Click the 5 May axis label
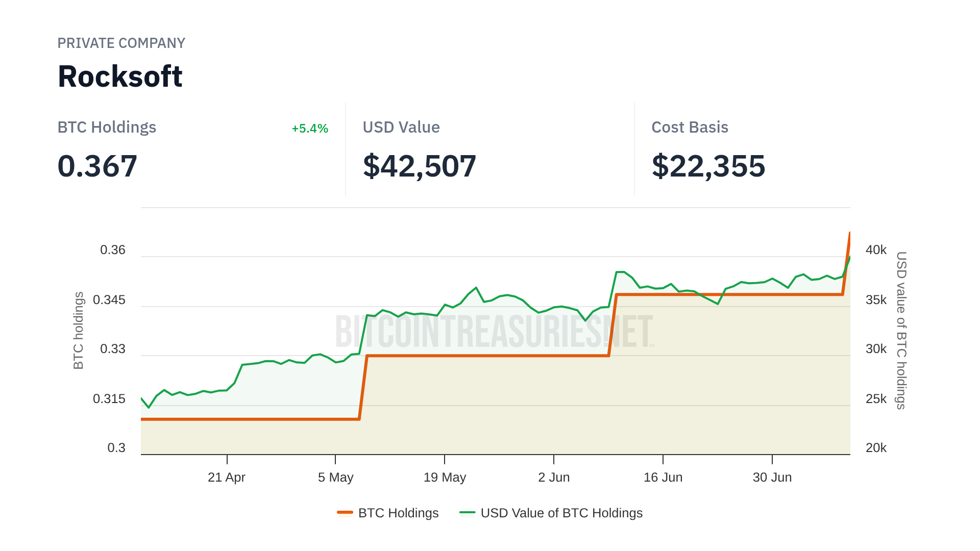Screen dimensions: 980x551 click(x=335, y=478)
